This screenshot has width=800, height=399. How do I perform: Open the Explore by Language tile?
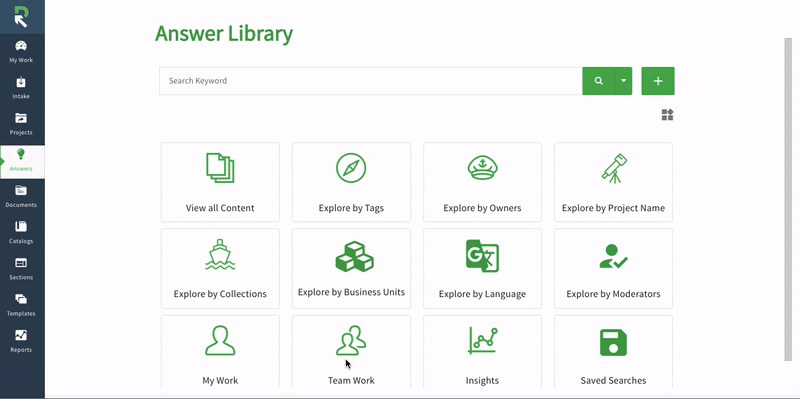tap(482, 268)
